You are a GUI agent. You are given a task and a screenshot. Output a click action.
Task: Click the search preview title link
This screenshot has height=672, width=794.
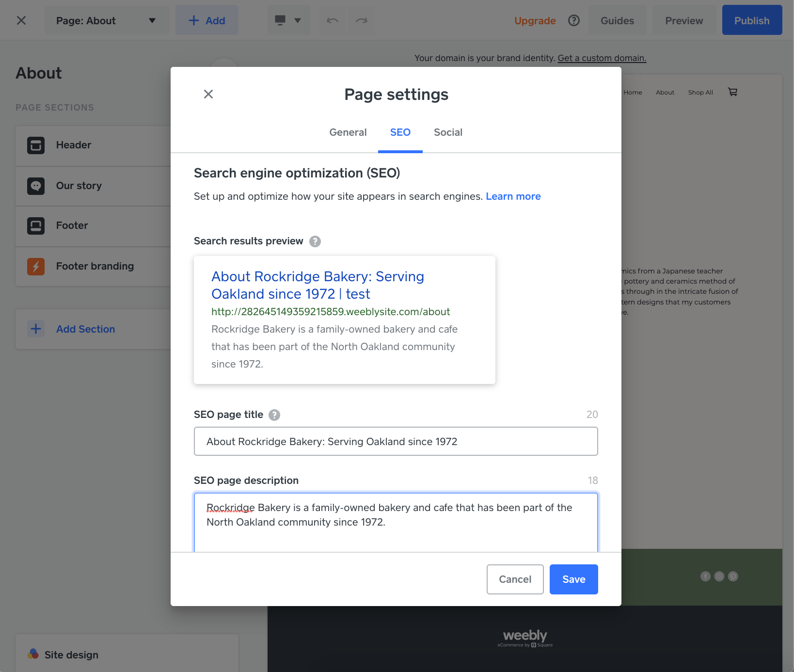[318, 285]
